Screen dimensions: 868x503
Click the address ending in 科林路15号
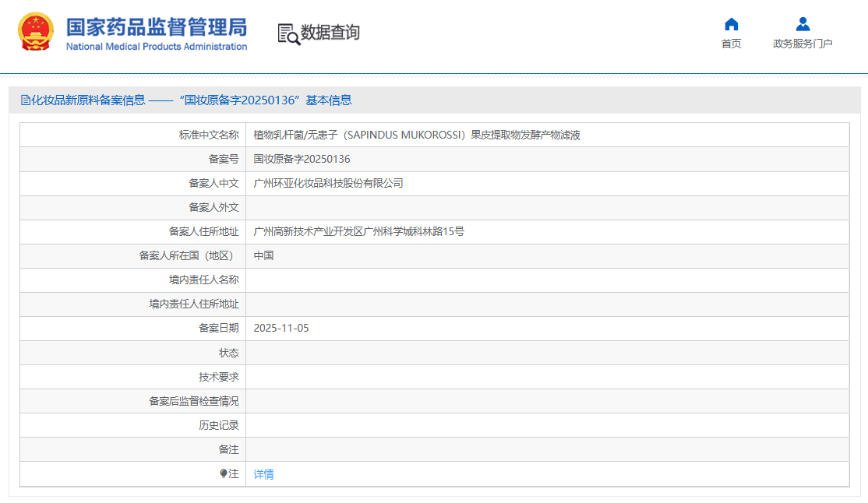click(x=358, y=231)
